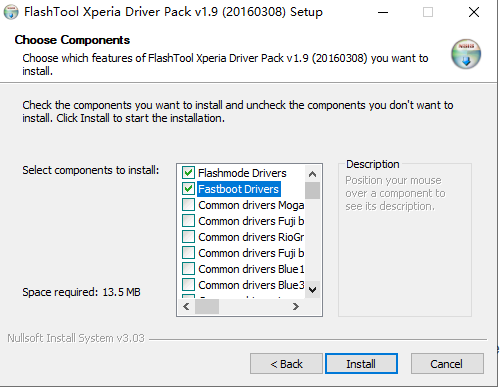Click the component list scroll up arrow
This screenshot has width=504, height=390.
tap(312, 174)
